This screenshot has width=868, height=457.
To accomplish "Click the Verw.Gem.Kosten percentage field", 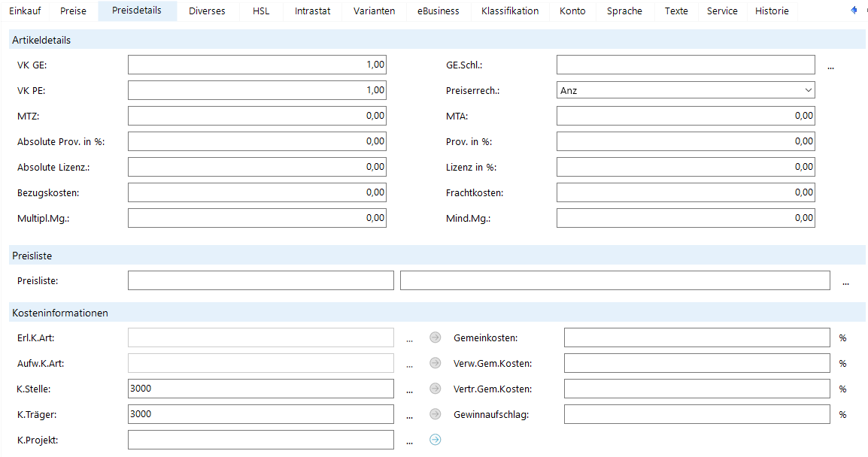I will point(697,363).
